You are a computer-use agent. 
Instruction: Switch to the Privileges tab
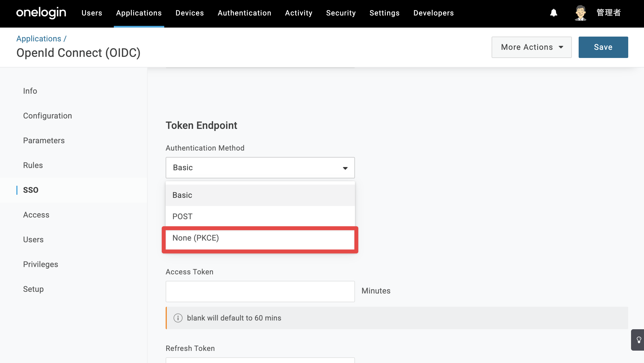coord(41,264)
